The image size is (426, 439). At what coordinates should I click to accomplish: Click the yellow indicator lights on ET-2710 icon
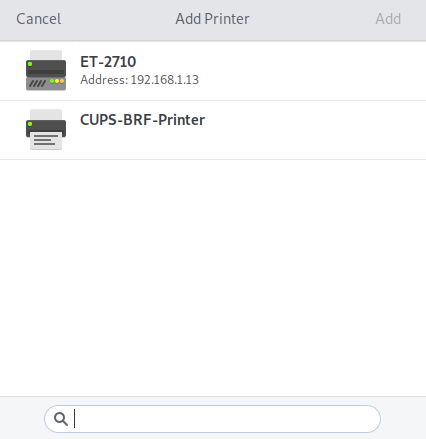[x=59, y=81]
